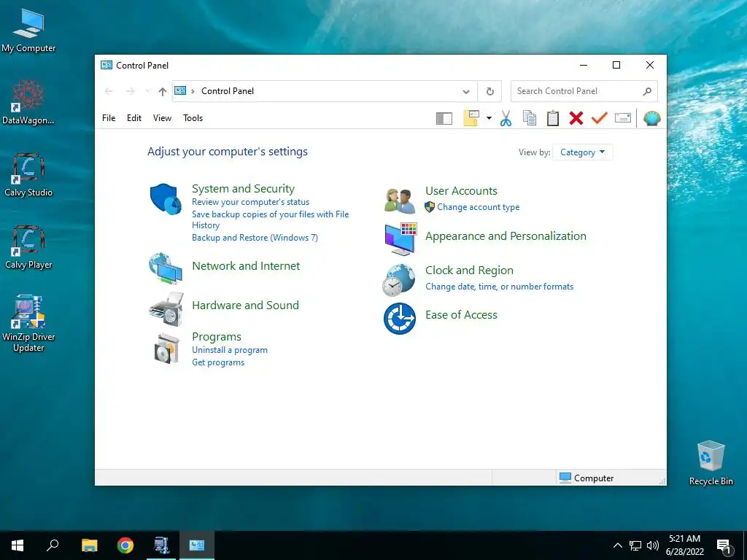Refresh the Control Panel view
Viewport: 747px width, 560px height.
click(489, 91)
